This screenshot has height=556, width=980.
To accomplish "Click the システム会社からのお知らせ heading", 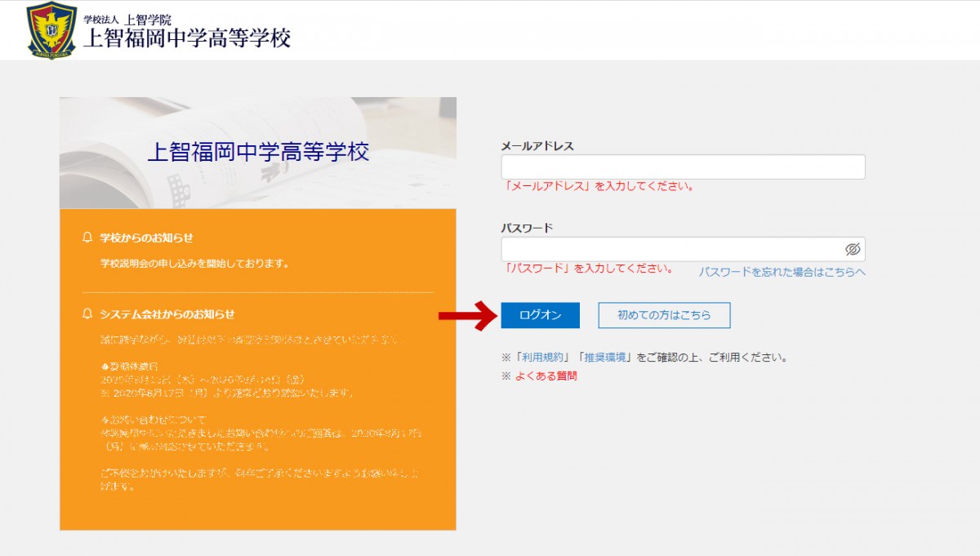I will point(167,314).
